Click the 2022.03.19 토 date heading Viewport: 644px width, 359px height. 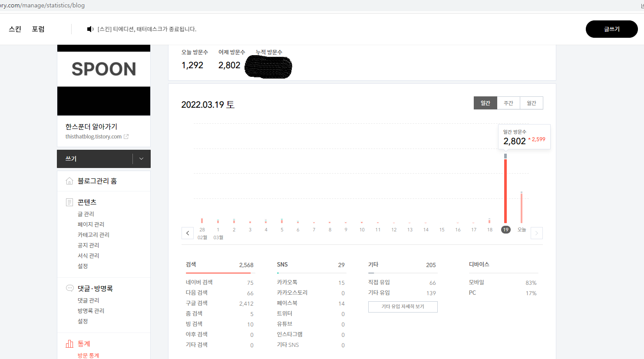(x=208, y=105)
